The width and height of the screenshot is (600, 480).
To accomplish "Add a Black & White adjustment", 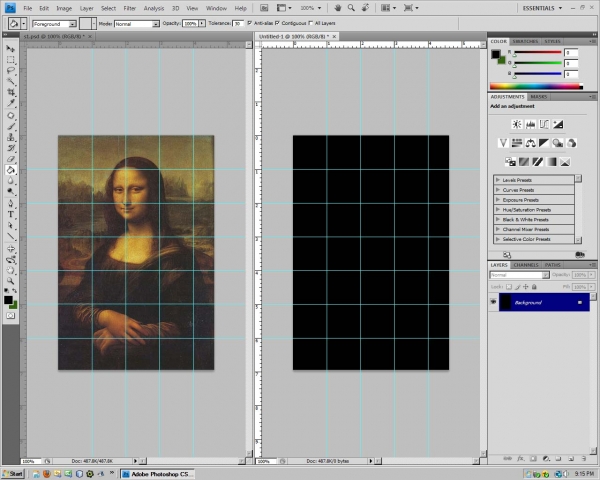I will 544,143.
